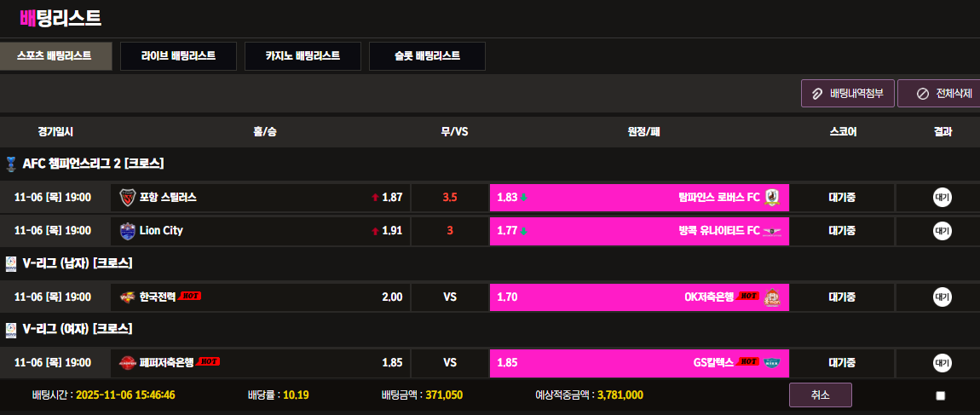This screenshot has width=980, height=415.
Task: Select the 스포츠 배팅리스트 tab
Action: tap(55, 56)
